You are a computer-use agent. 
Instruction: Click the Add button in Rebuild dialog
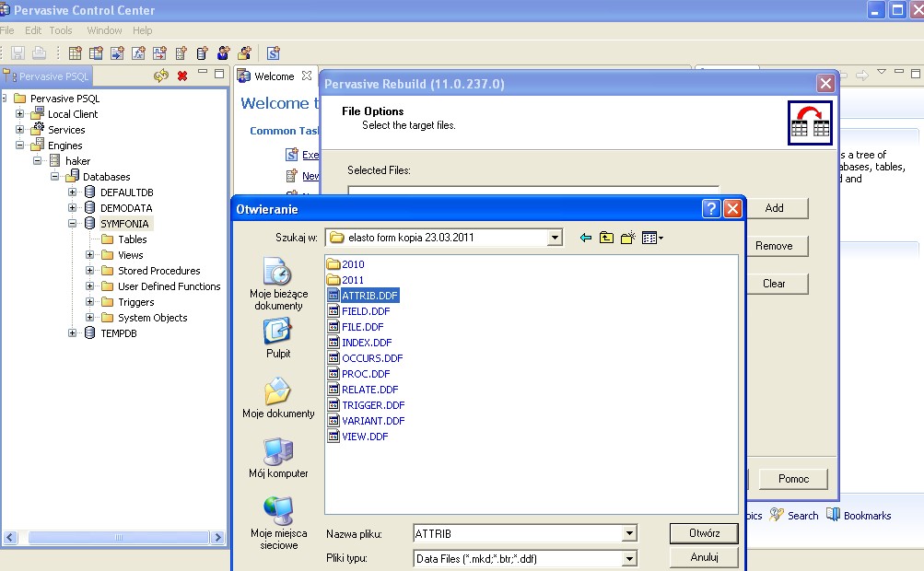tap(775, 208)
